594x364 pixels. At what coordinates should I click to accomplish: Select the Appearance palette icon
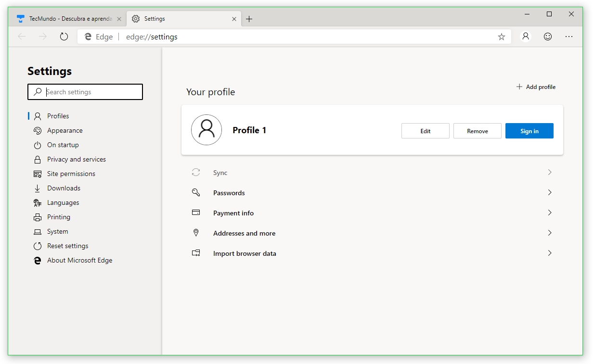click(x=38, y=131)
